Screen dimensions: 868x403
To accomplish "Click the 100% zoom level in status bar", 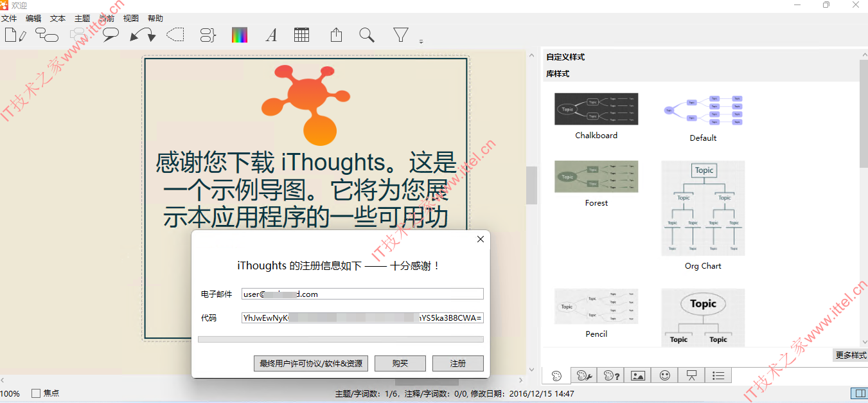I will click(10, 393).
